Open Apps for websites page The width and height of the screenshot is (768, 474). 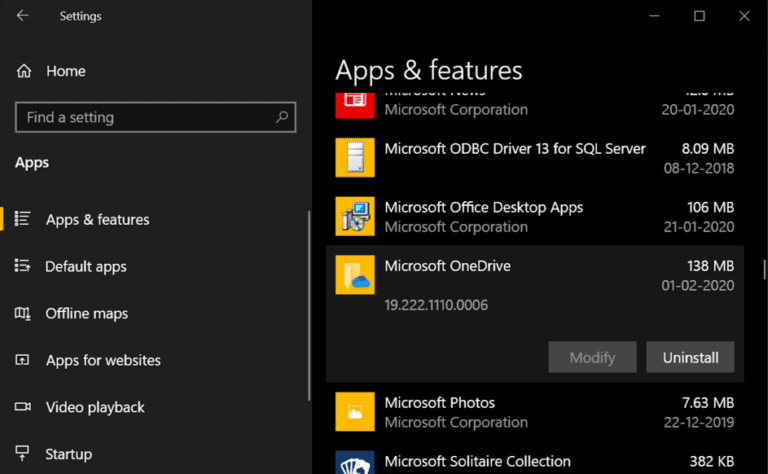click(x=154, y=360)
